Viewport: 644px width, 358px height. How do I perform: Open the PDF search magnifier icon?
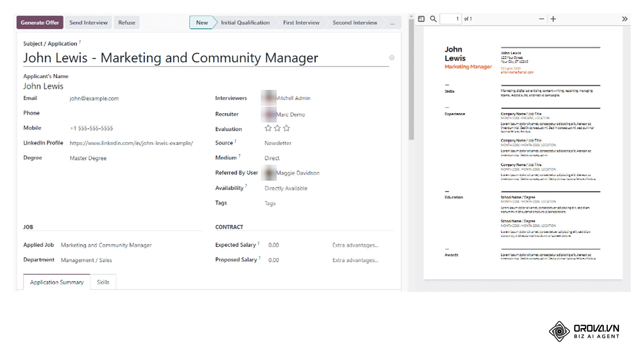coord(433,19)
